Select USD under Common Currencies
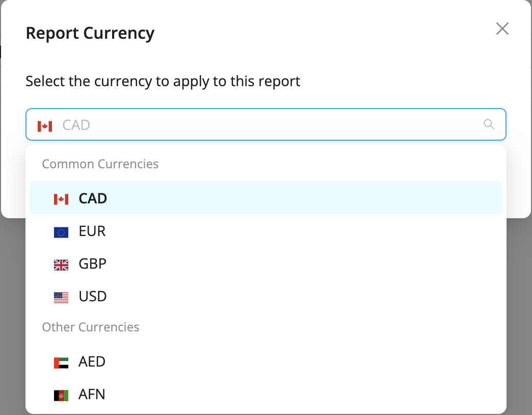The image size is (532, 415). click(x=92, y=297)
